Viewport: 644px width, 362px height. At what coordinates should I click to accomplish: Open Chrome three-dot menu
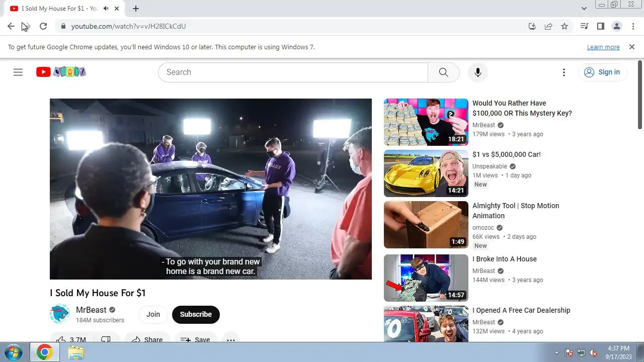[632, 26]
